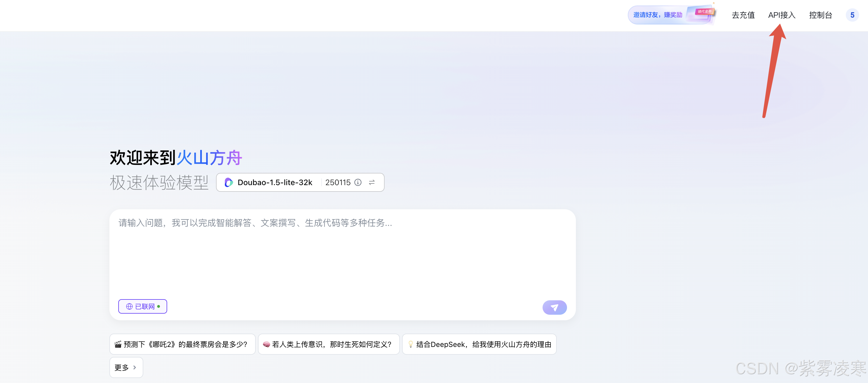Click the 去充值 recharge link

point(743,15)
